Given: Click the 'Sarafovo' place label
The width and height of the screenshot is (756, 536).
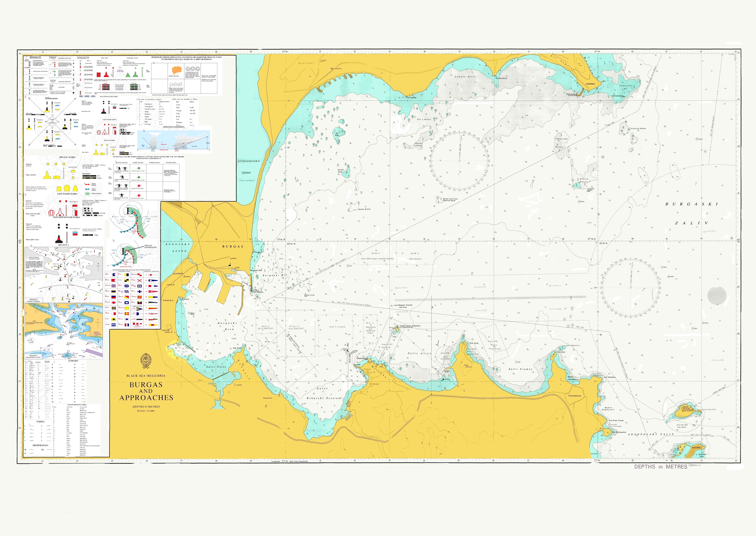Looking at the screenshot, I should coord(336,69).
